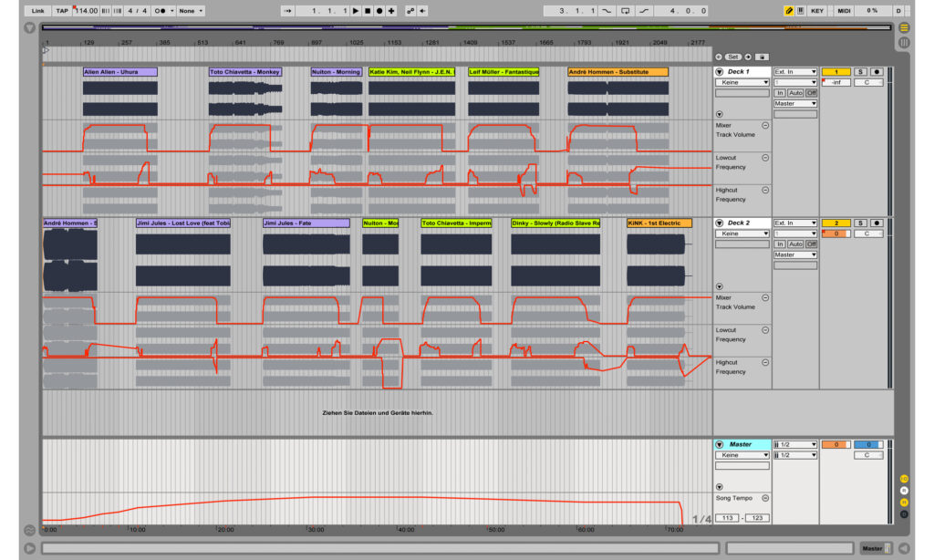The height and width of the screenshot is (560, 934).
Task: Toggle Deck 1 track activator 1
Action: 835,71
